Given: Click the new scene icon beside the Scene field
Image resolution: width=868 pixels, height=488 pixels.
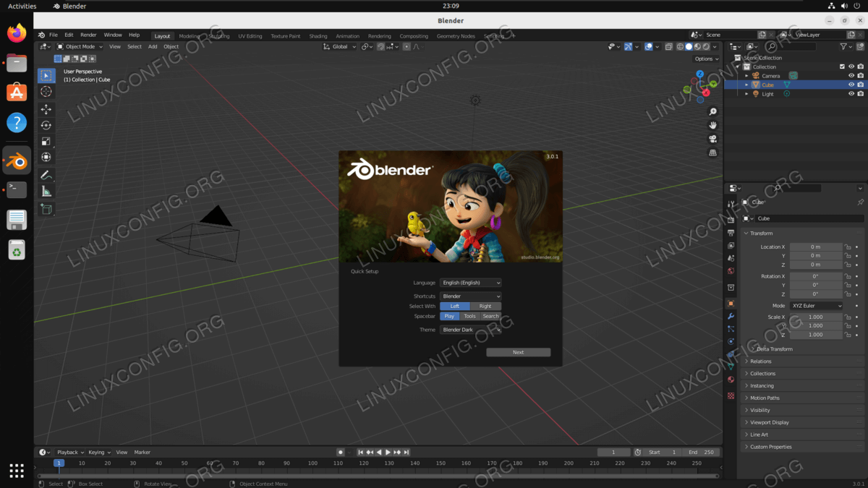Looking at the screenshot, I should point(762,35).
